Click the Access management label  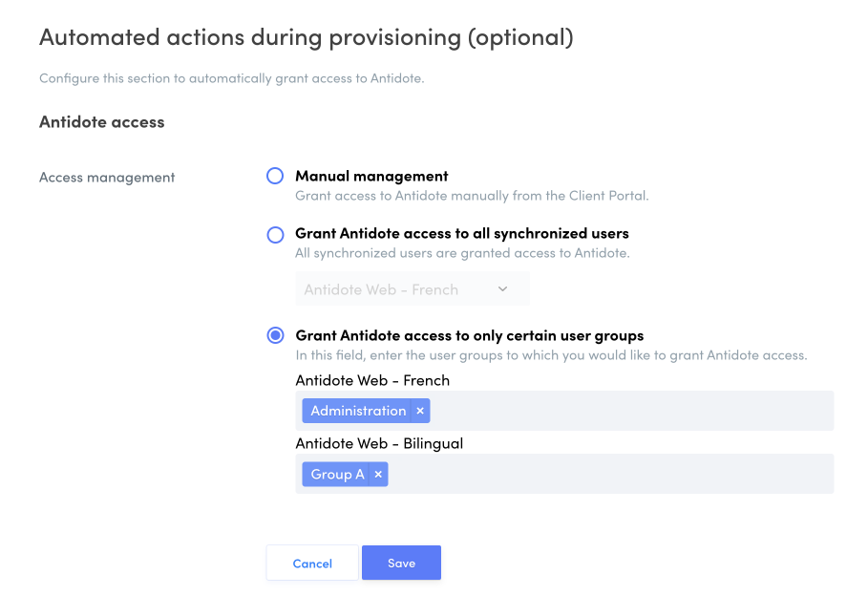(x=107, y=178)
